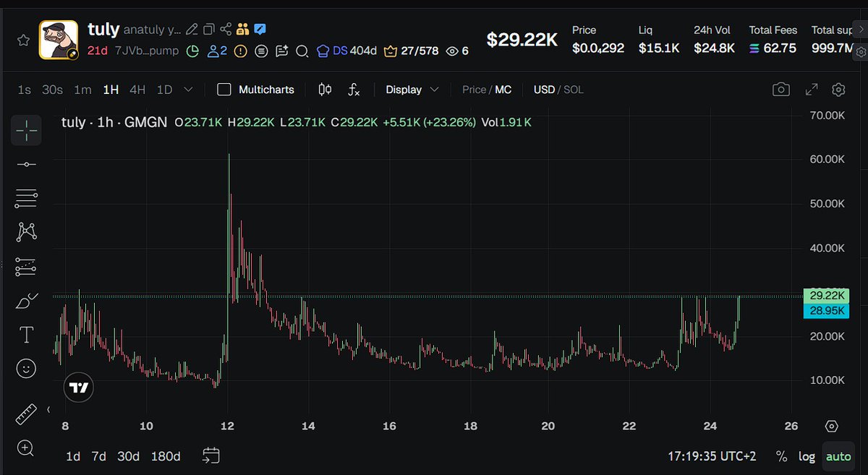The height and width of the screenshot is (475, 868).
Task: Open chart settings gear in toolbar
Action: (839, 90)
